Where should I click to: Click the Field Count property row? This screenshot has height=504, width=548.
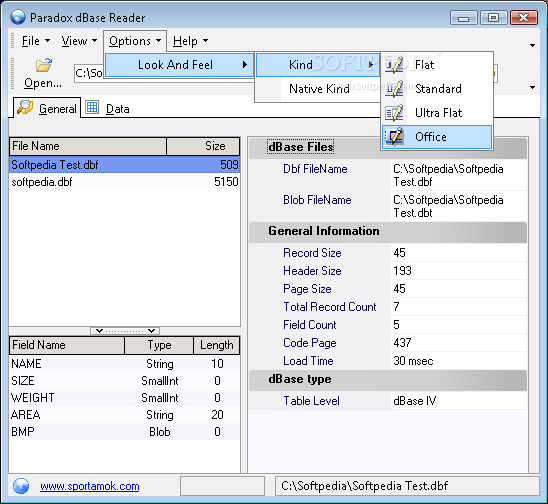(388, 325)
